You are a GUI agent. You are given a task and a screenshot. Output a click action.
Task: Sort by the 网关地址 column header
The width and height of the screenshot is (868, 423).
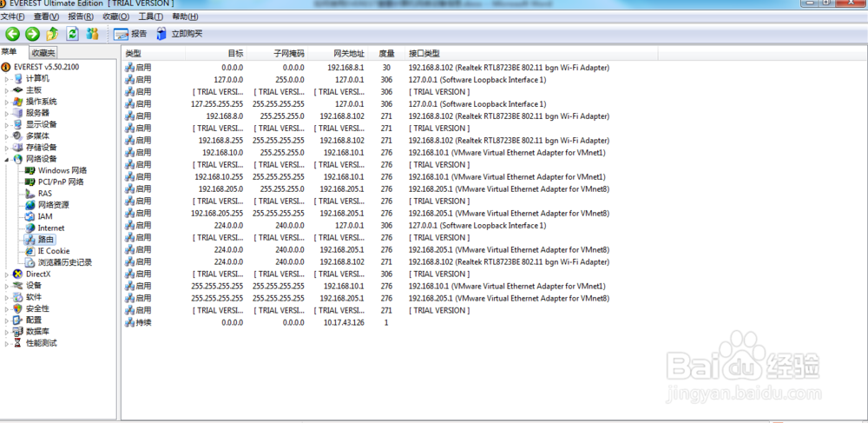338,54
